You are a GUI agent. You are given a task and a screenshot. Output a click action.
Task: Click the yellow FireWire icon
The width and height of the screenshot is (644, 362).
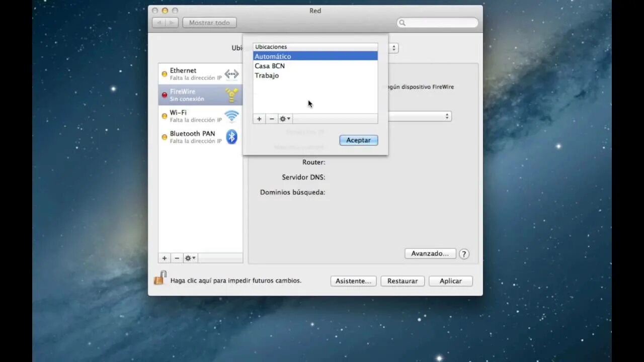[231, 95]
